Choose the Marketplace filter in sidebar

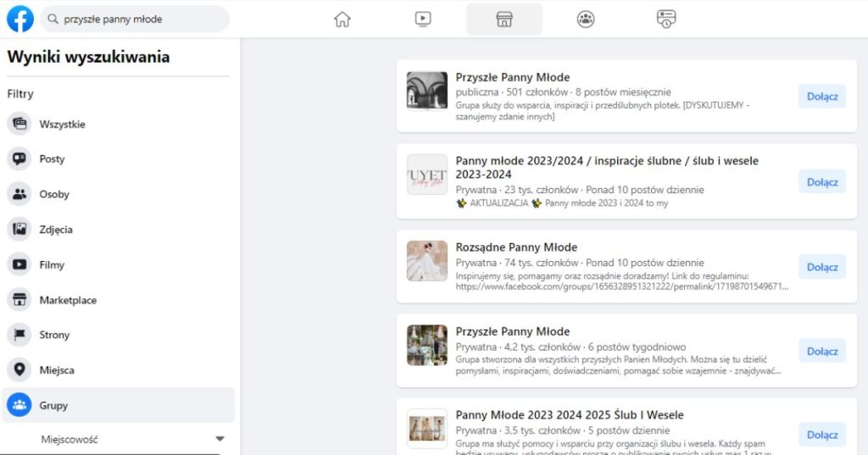[x=68, y=300]
